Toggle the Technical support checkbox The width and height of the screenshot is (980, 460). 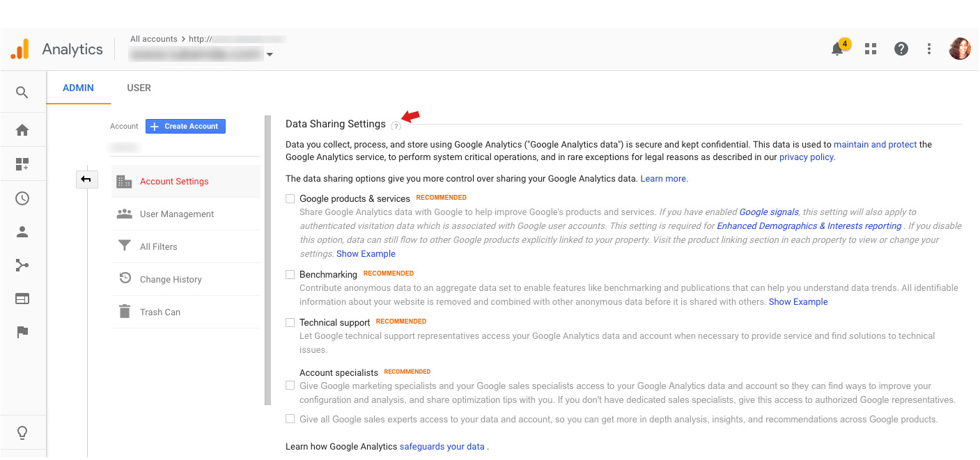(290, 323)
